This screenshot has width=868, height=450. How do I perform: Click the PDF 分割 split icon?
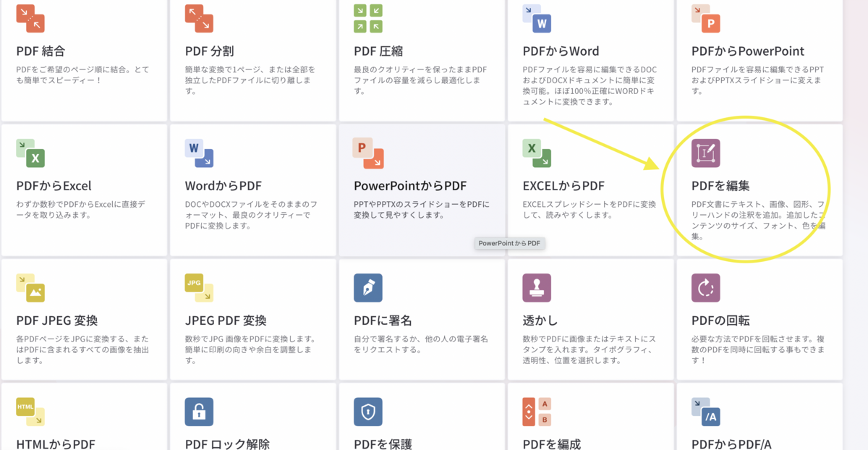coord(199,18)
